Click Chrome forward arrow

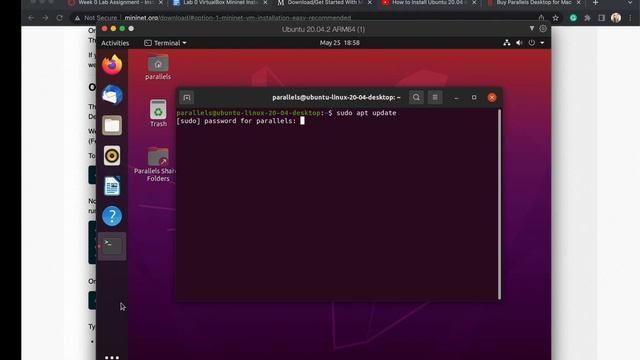tap(45, 18)
